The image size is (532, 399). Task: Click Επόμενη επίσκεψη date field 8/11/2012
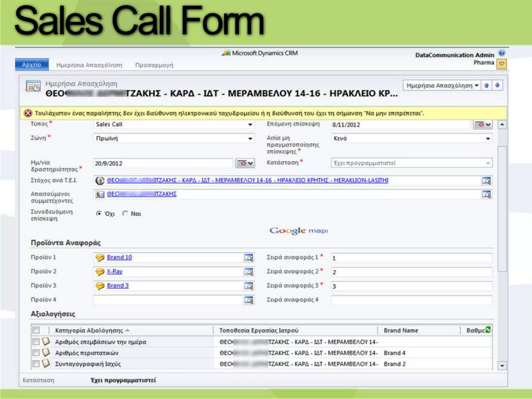pos(401,125)
